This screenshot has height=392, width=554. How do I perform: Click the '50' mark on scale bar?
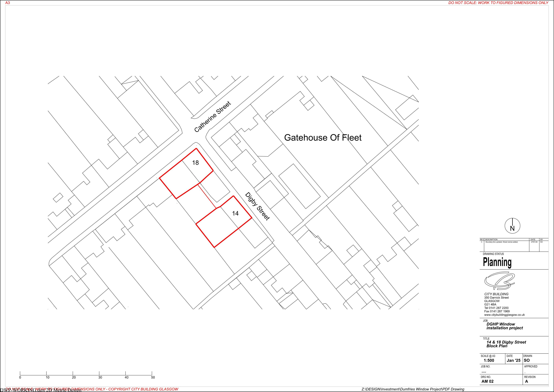tap(153, 378)
